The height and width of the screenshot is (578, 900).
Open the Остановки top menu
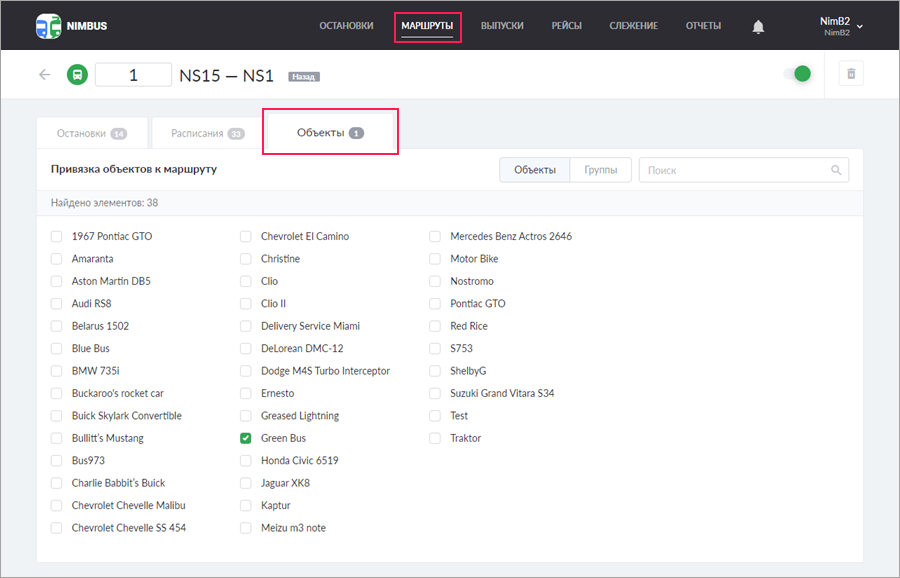point(346,26)
